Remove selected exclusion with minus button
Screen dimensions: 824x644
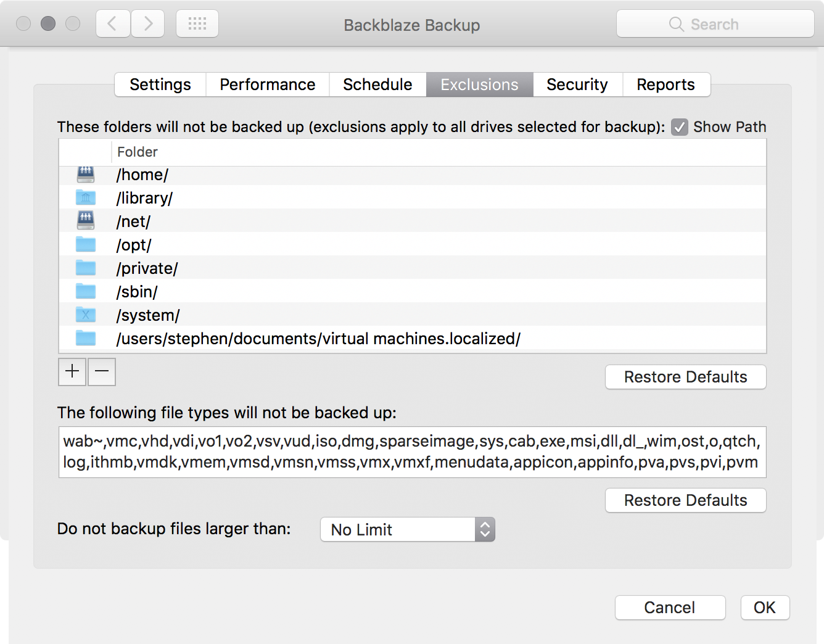[102, 371]
